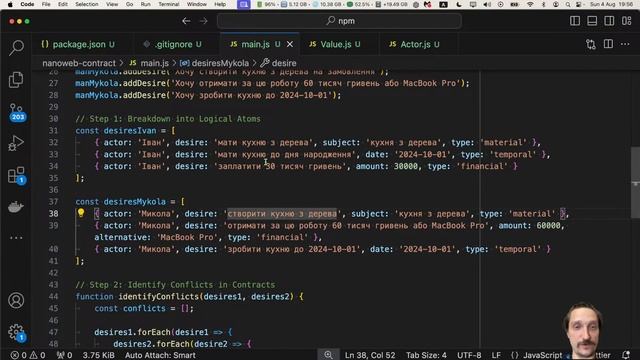The height and width of the screenshot is (360, 640).
Task: Click the zoom magnifier status icon
Action: pyautogui.click(x=328, y=355)
